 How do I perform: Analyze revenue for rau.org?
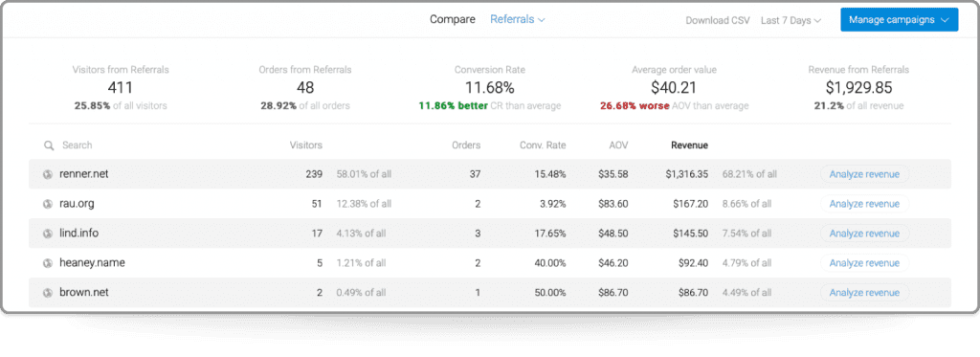864,204
